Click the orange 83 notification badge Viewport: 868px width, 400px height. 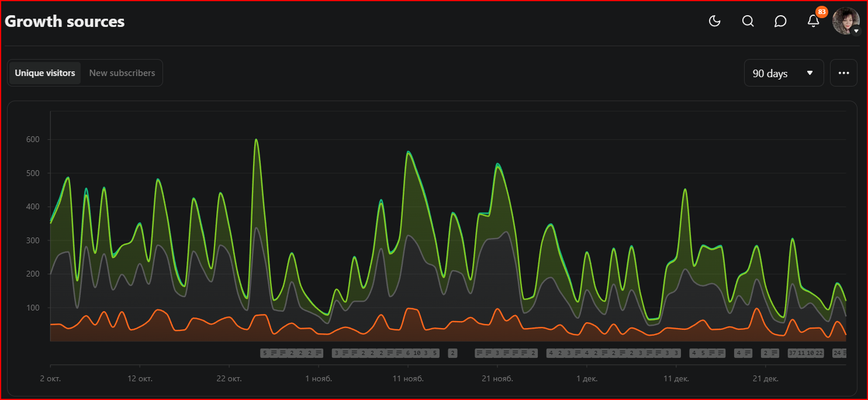(822, 11)
